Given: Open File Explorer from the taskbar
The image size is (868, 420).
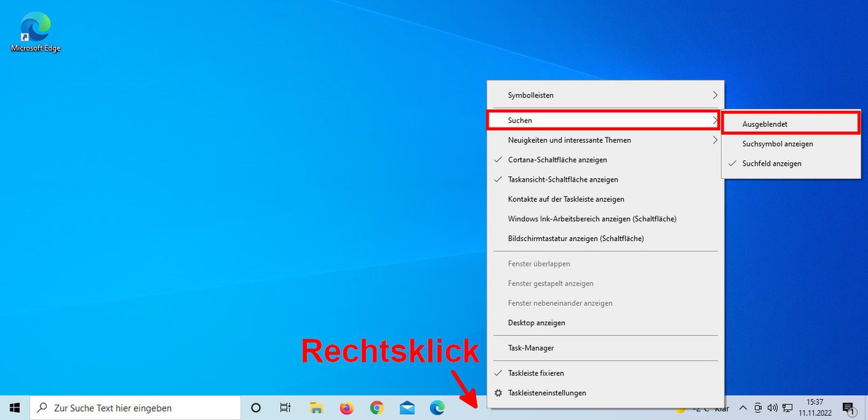Looking at the screenshot, I should [316, 407].
